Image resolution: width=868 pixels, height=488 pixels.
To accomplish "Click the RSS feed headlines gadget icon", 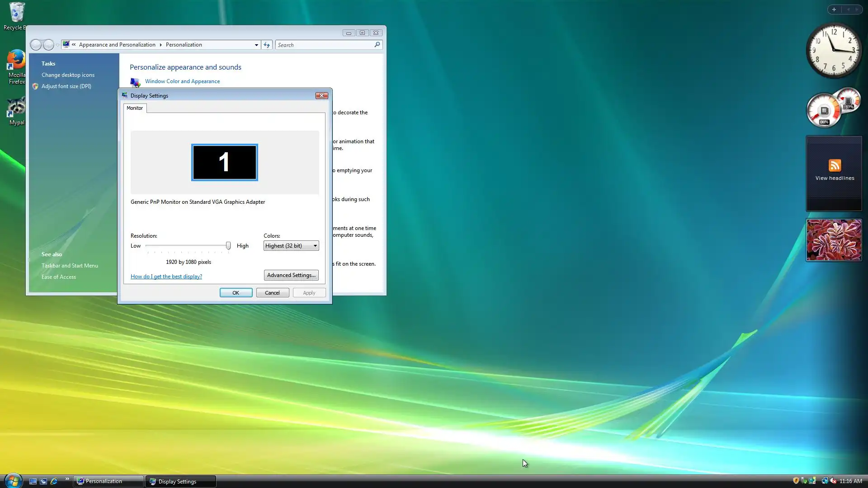I will (x=835, y=165).
